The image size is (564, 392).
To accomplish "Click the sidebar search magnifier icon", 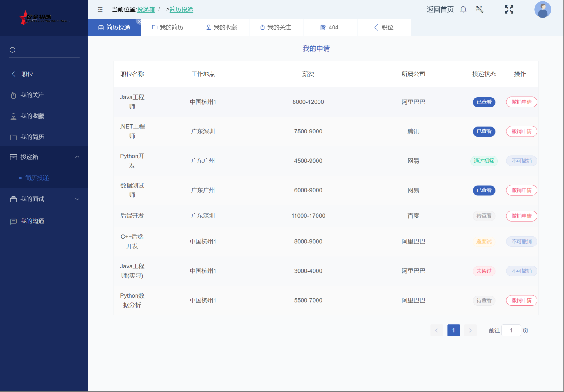I will pyautogui.click(x=13, y=50).
